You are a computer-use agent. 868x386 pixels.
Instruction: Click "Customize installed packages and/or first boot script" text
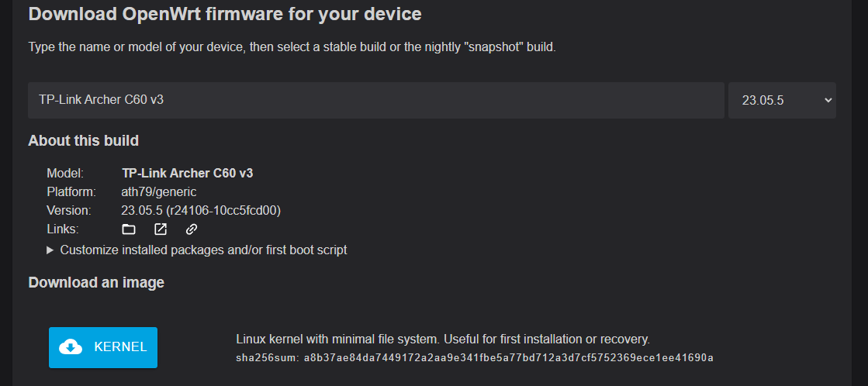(203, 250)
